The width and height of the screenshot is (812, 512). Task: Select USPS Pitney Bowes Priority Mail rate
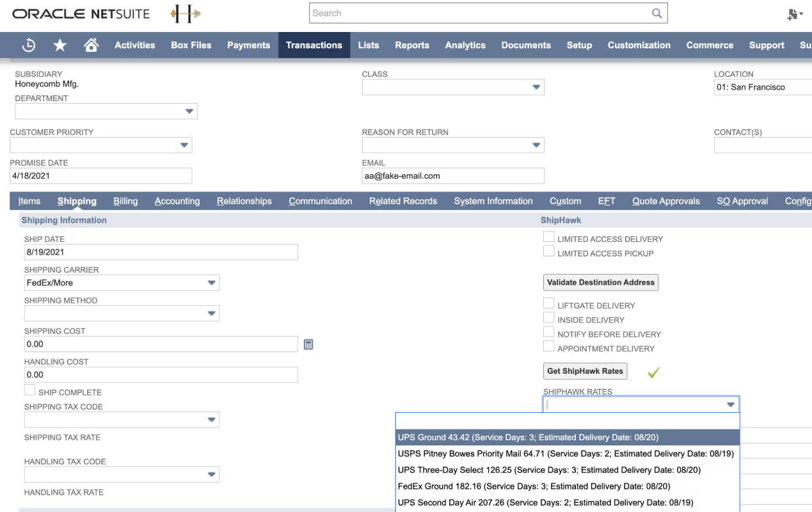(568, 454)
